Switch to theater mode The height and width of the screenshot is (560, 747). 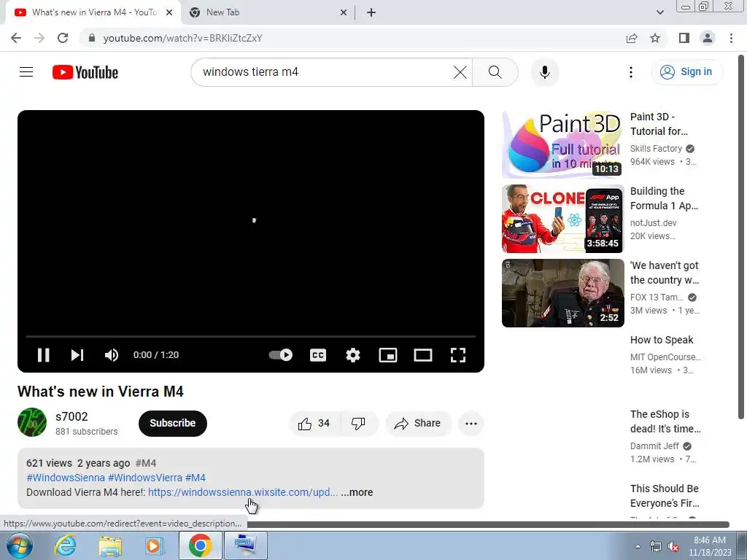pos(422,355)
